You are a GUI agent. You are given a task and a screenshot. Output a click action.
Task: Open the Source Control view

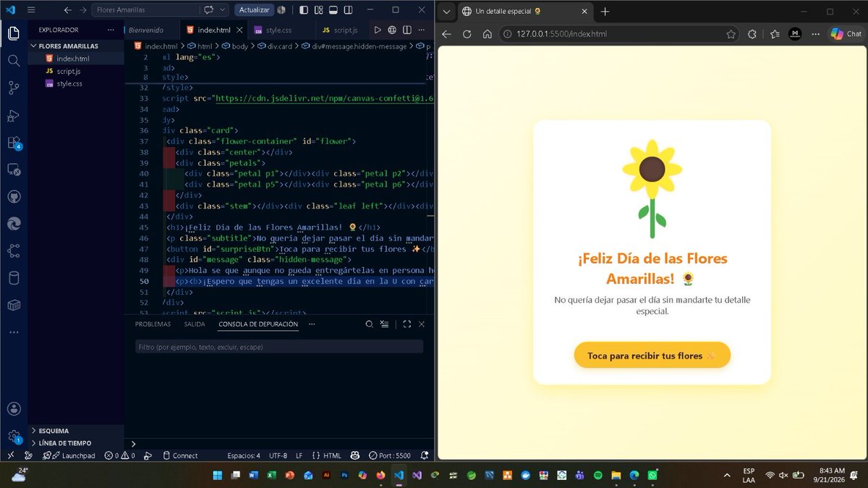pos(13,88)
